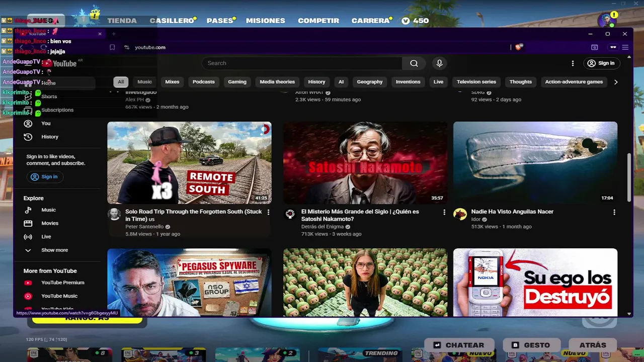Screen dimensions: 644x362
Task: Open Satoshi Nakamoto video thumbnail
Action: point(365,163)
